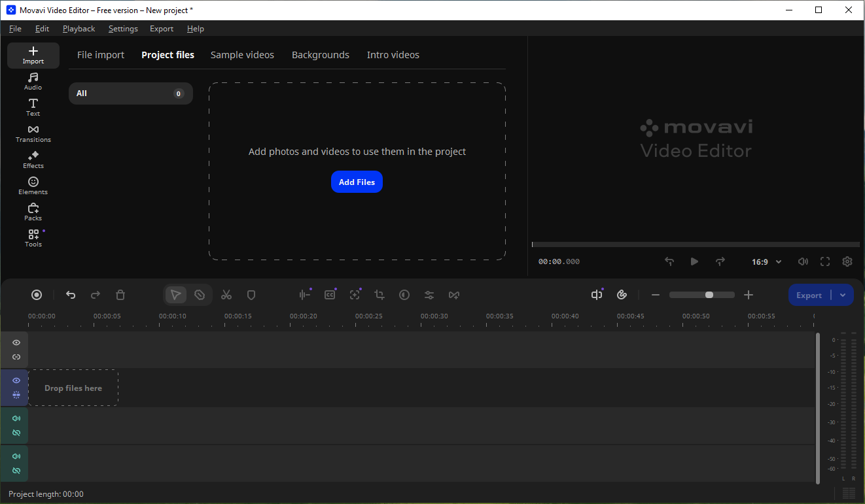This screenshot has width=865, height=504.
Task: Toggle visibility of the main video track
Action: pyautogui.click(x=16, y=380)
